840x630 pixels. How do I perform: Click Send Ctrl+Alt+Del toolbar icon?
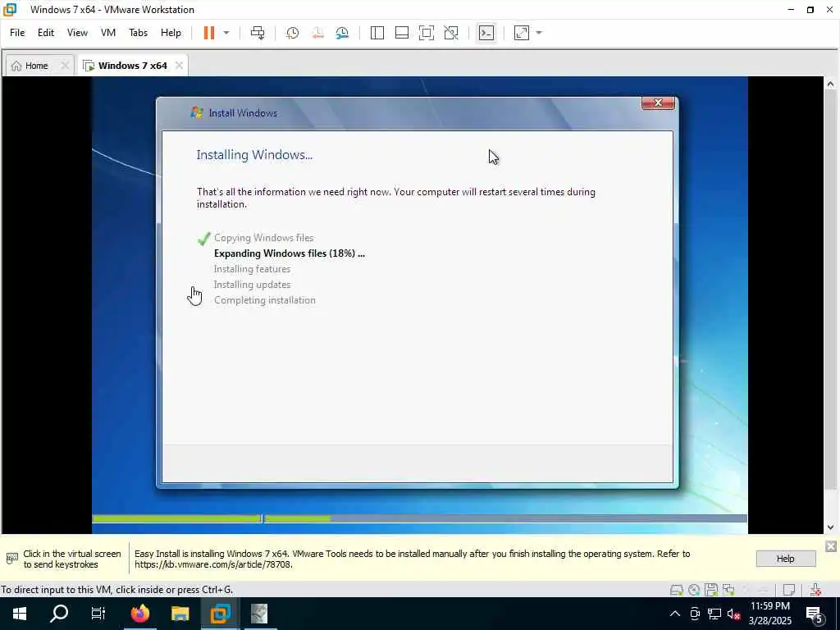point(258,33)
